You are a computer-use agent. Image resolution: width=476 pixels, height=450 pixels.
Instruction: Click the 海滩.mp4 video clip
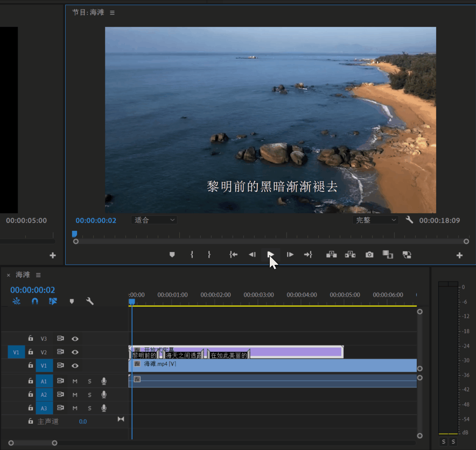[269, 365]
